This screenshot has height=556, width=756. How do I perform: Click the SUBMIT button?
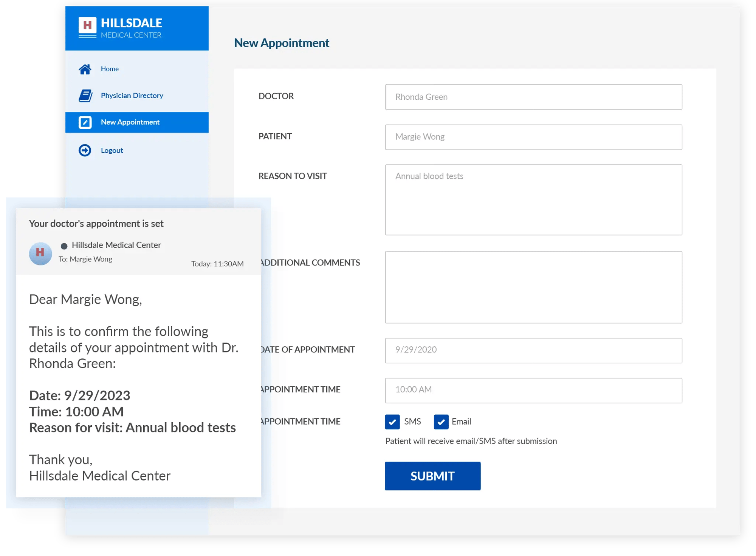coord(432,476)
